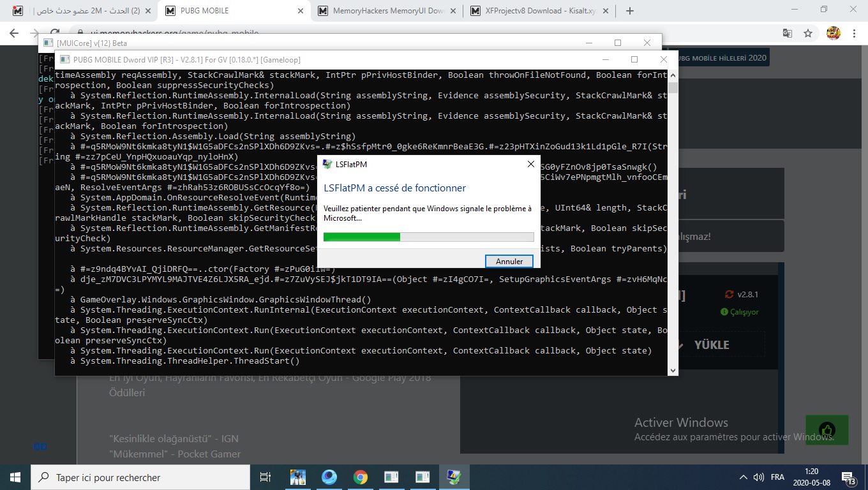The height and width of the screenshot is (490, 868).
Task: Click the green Çalışıyor status indicator
Action: pos(739,312)
